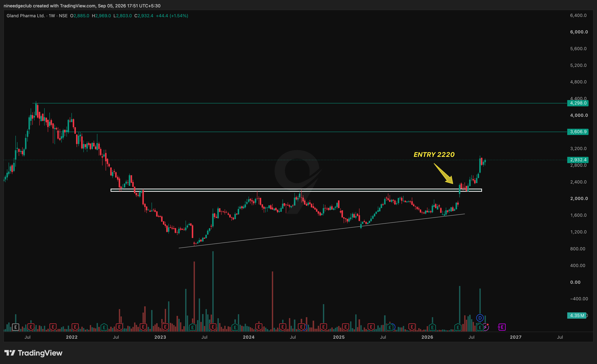
Task: Click the low value L2,803.0
Action: point(123,16)
